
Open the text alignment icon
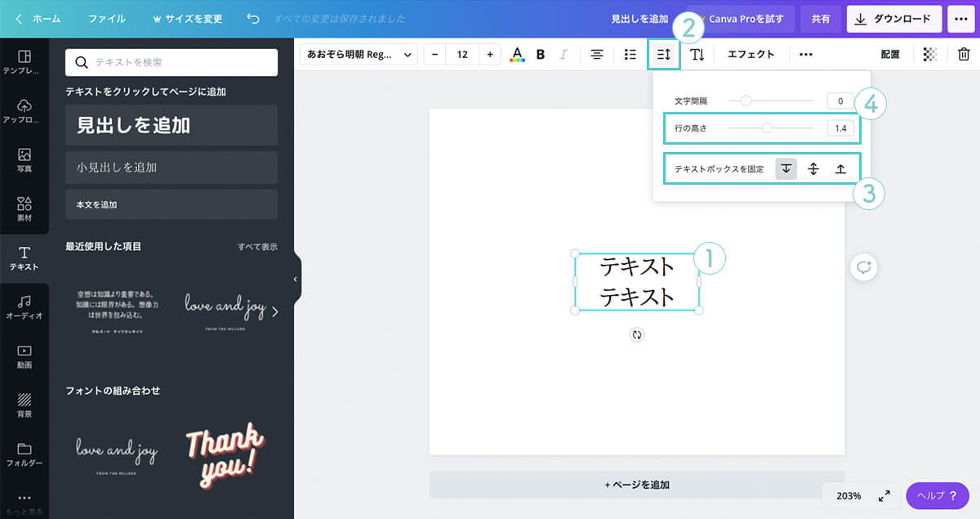pyautogui.click(x=597, y=55)
